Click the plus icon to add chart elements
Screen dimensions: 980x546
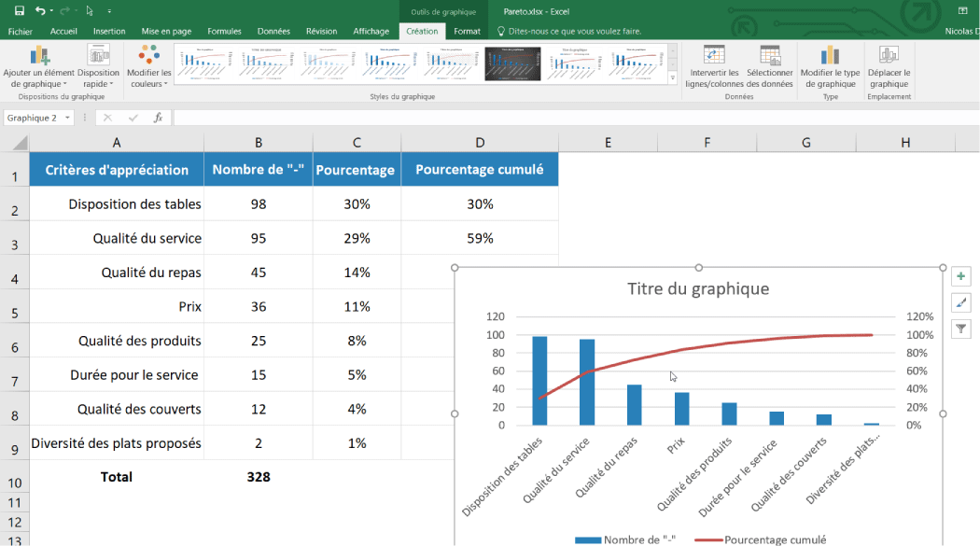tap(960, 276)
